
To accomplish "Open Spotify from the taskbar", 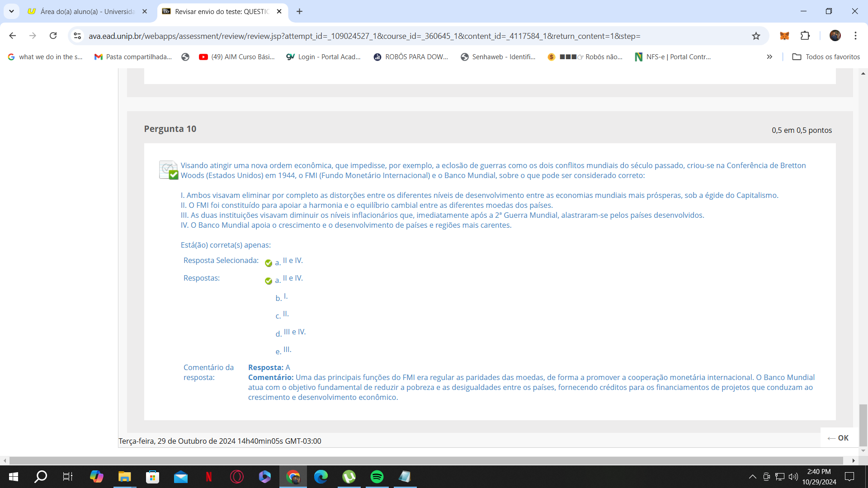I will pyautogui.click(x=377, y=477).
